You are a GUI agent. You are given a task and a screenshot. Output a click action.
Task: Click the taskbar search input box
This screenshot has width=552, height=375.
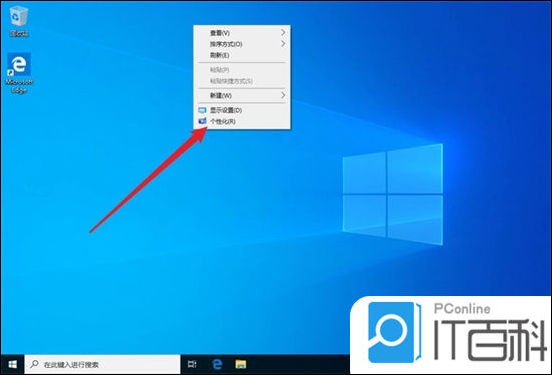102,364
